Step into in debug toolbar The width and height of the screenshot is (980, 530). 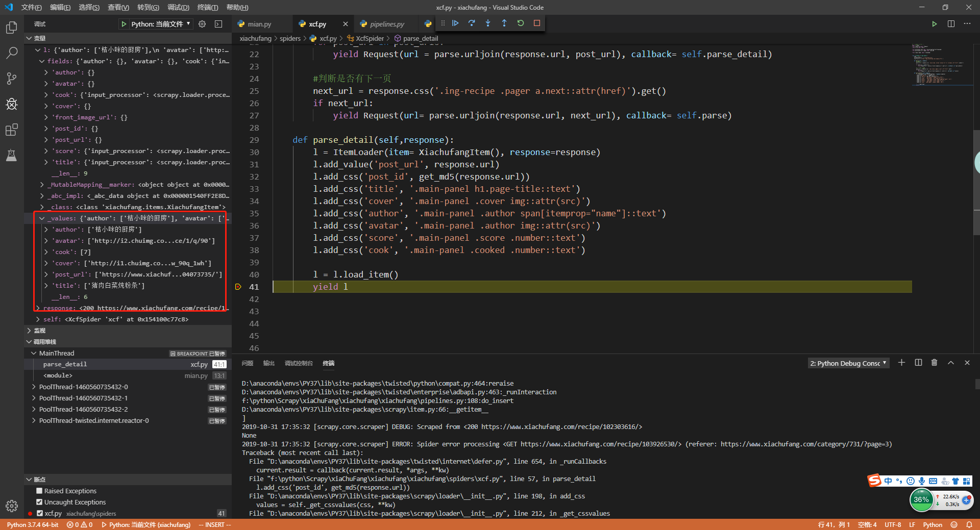(x=488, y=23)
